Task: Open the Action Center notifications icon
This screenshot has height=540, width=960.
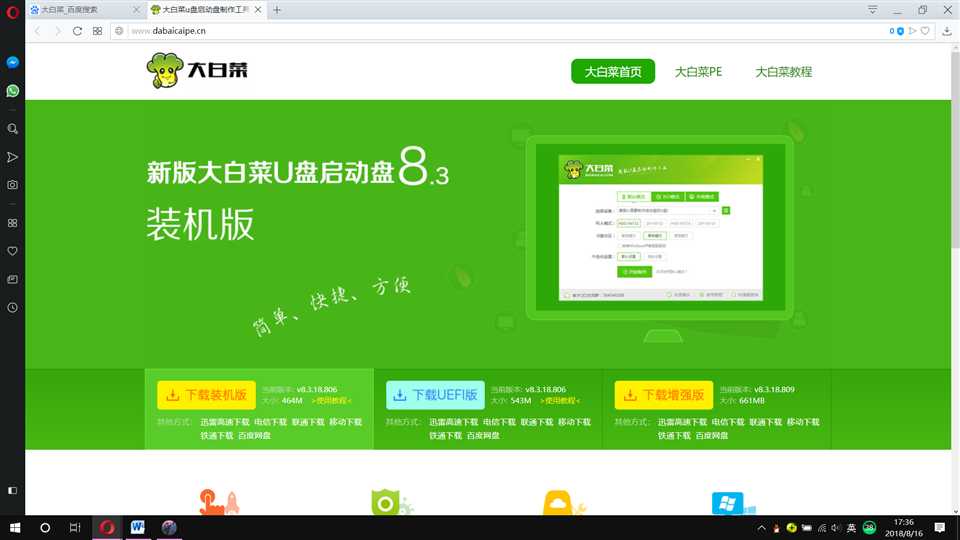Action: coord(940,528)
